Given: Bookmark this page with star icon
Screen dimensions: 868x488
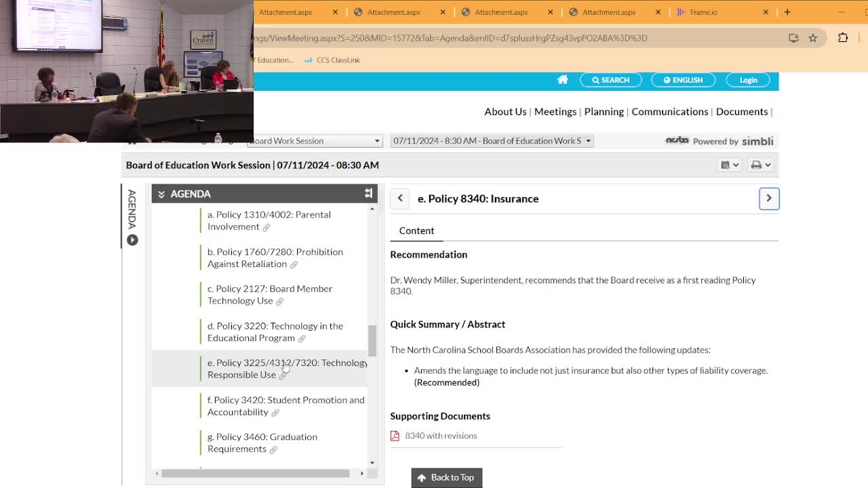Looking at the screenshot, I should point(812,38).
